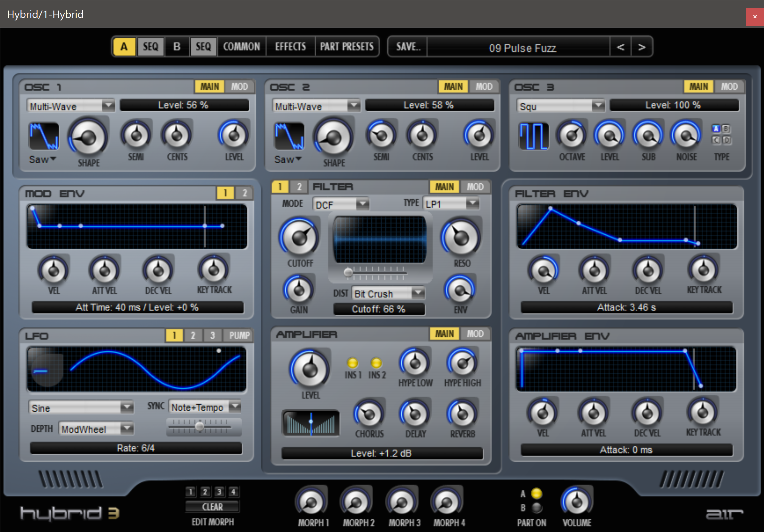This screenshot has height=532, width=764.
Task: Select edit morph slot 4
Action: pyautogui.click(x=233, y=492)
